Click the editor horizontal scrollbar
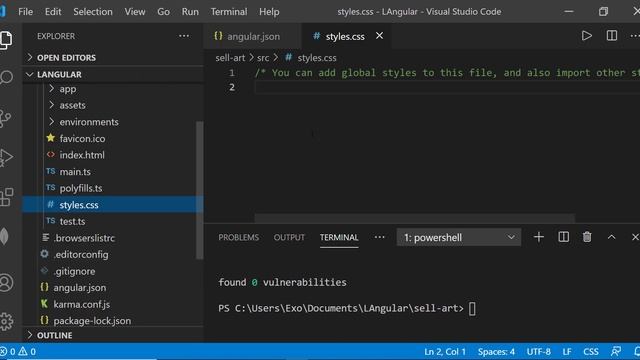Image resolution: width=640 pixels, height=360 pixels. click(x=415, y=218)
